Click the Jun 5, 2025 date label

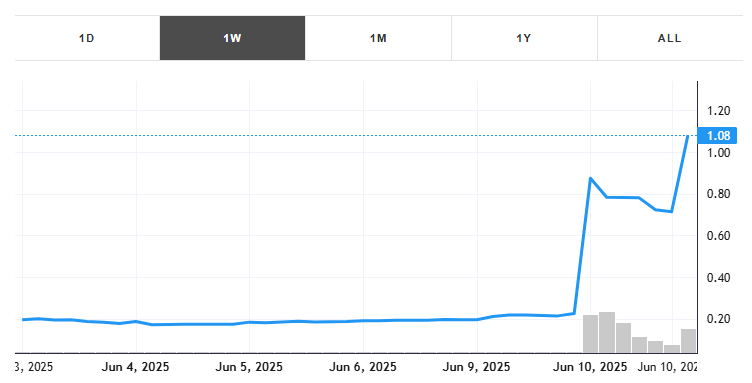(249, 367)
